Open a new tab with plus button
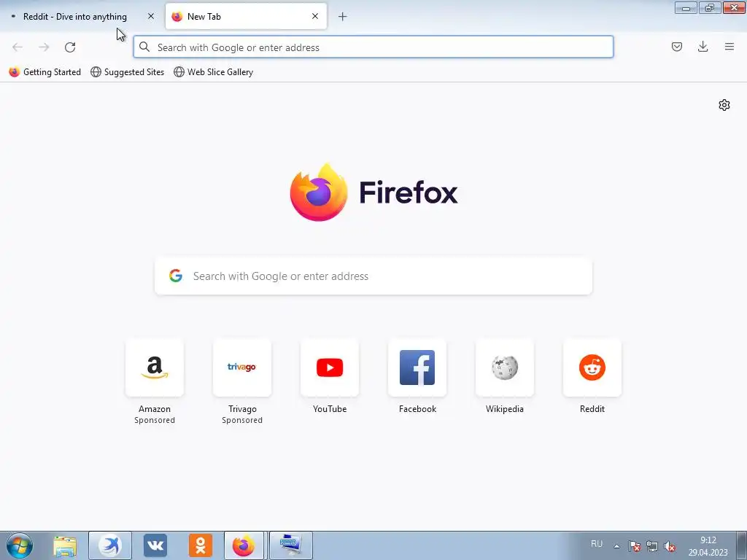 coord(342,17)
